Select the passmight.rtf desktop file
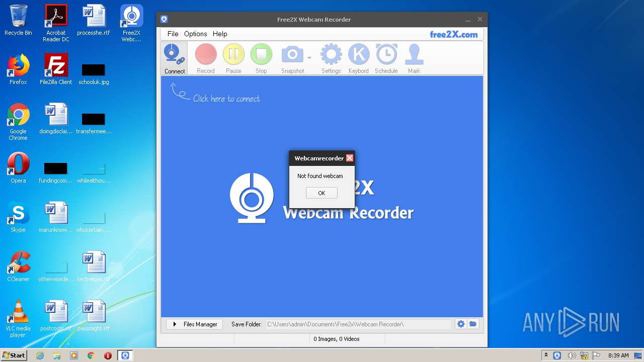Screen dimensions: 644x362 [x=94, y=316]
